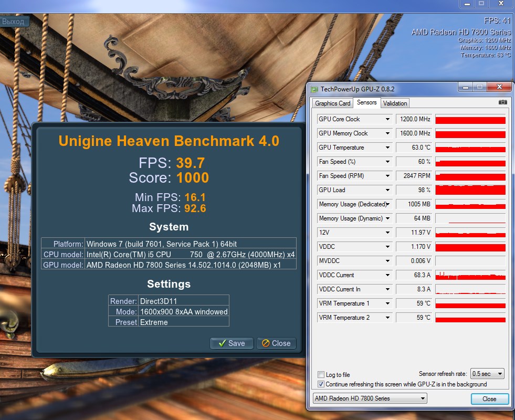Minimize the GPU-Z window
Image resolution: width=515 pixels, height=420 pixels.
click(x=466, y=87)
